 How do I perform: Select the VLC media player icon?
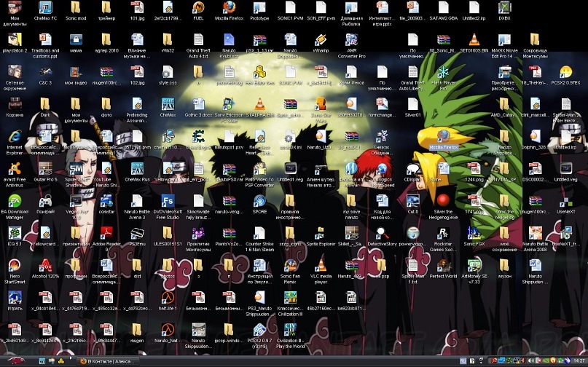point(322,264)
